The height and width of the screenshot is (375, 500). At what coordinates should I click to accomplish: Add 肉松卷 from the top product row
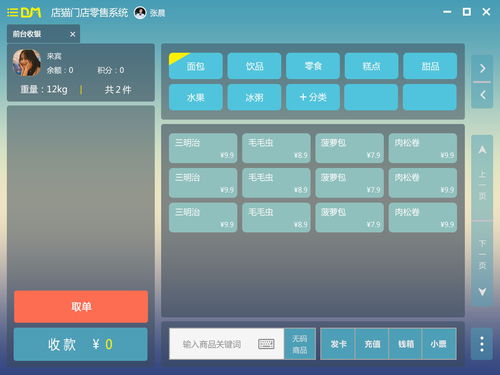pos(423,148)
